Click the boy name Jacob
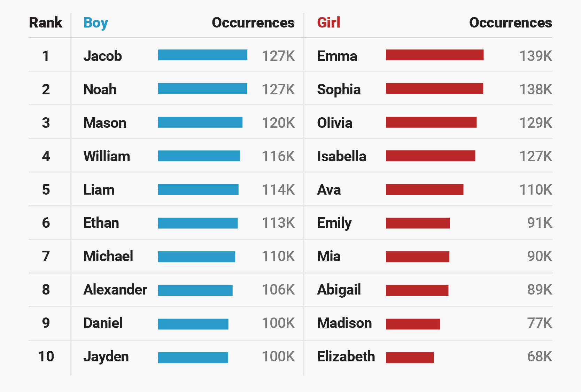Viewport: 581px width, 392px height. point(102,56)
